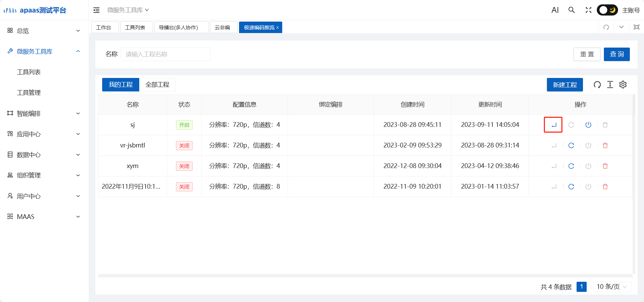Image resolution: width=644 pixels, height=302 pixels.
Task: Switch to the 云非编 tab
Action: pos(223,27)
